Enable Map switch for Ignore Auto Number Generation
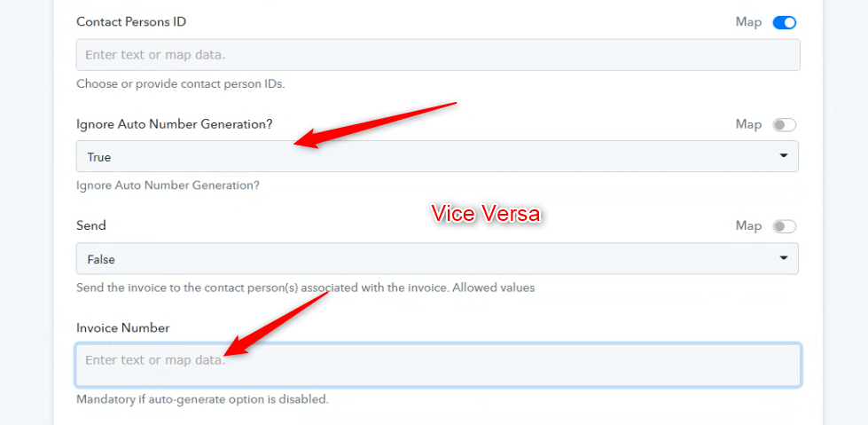 point(785,125)
